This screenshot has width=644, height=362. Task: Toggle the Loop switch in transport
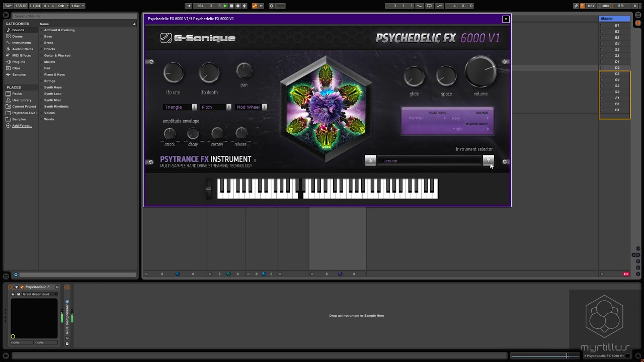pyautogui.click(x=429, y=6)
